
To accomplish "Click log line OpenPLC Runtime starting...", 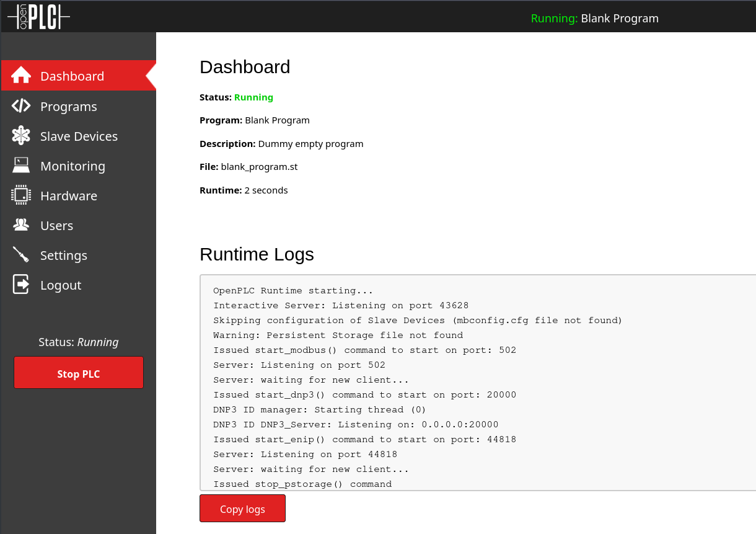I will (293, 290).
